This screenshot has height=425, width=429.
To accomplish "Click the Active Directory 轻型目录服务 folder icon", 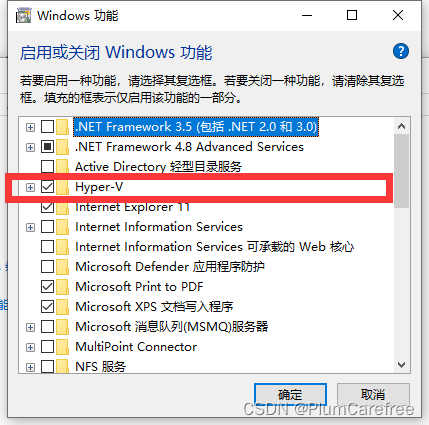I will click(63, 167).
